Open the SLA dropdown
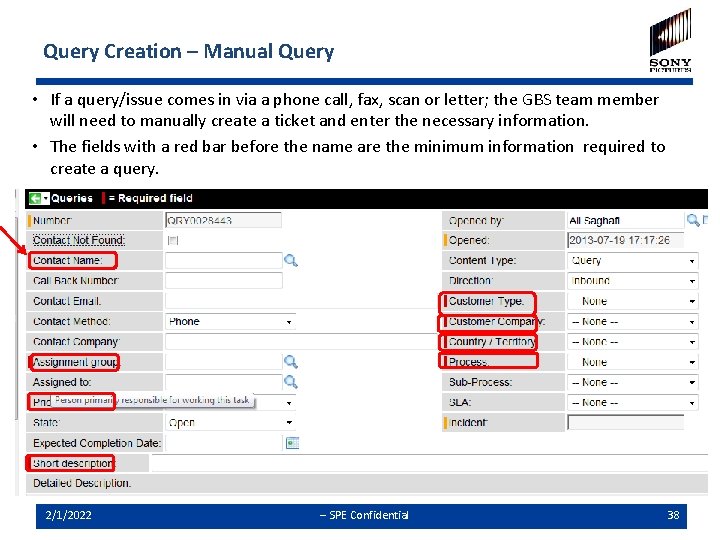Screen dimensions: 720x540 coord(633,402)
